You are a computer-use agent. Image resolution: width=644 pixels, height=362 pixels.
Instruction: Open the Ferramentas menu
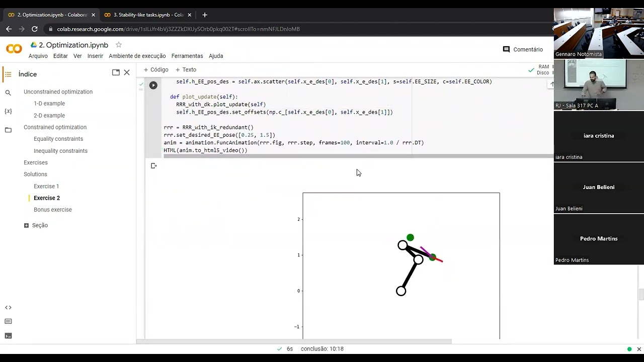click(187, 56)
